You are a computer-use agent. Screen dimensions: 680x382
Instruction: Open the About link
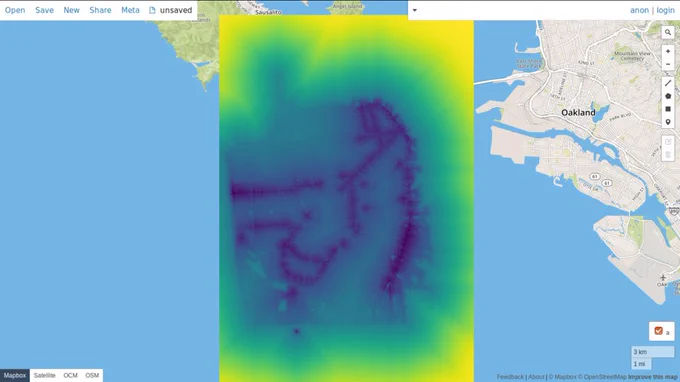point(536,377)
